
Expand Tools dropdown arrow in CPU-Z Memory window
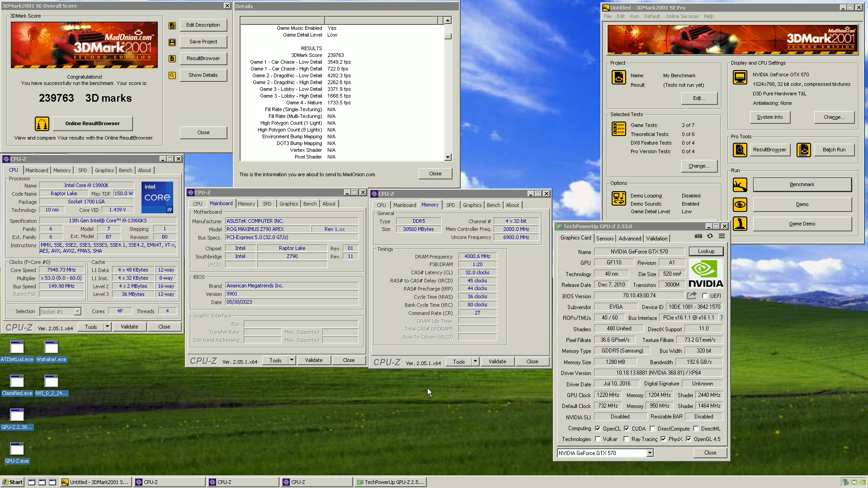(x=475, y=361)
